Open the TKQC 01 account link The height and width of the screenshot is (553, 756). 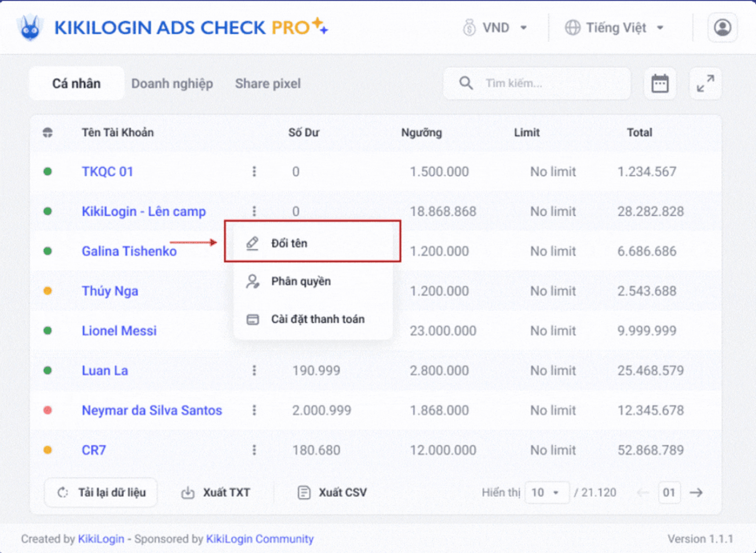pos(107,171)
